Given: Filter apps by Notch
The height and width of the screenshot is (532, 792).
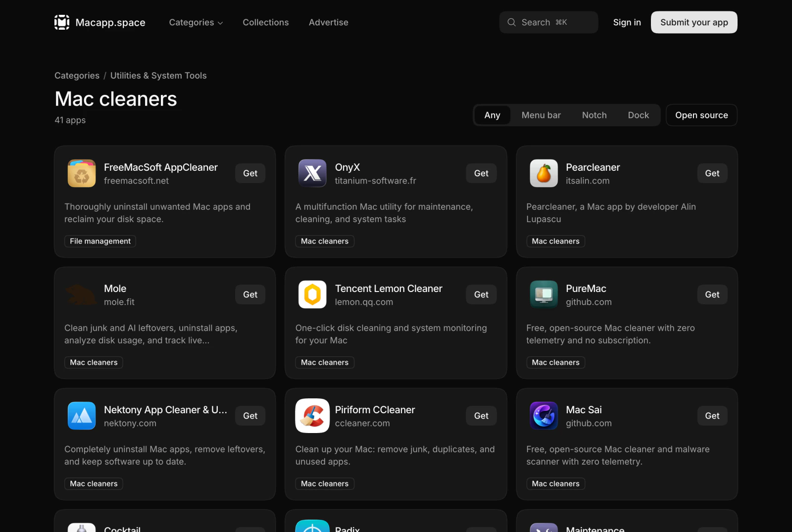Looking at the screenshot, I should coord(594,115).
